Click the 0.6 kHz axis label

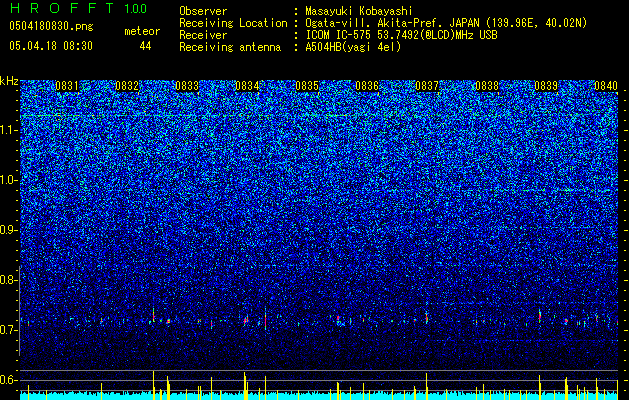[x=8, y=380]
